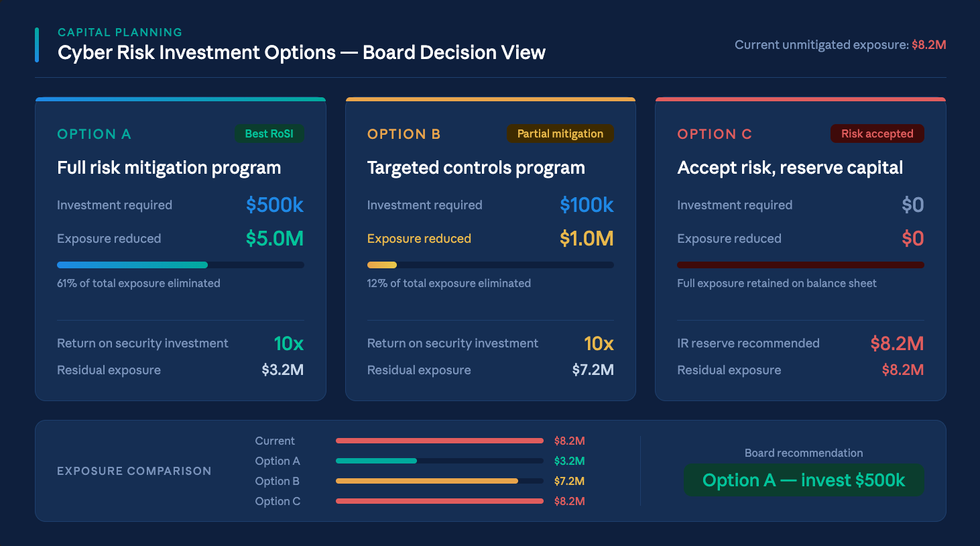Image resolution: width=980 pixels, height=546 pixels.
Task: Click the $8.2M IR reserve recommended value
Action: coord(897,343)
